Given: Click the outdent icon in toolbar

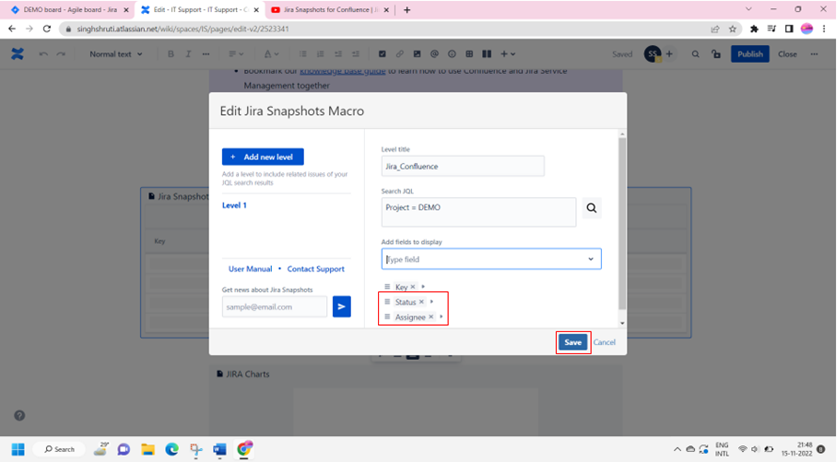Looking at the screenshot, I should 338,54.
